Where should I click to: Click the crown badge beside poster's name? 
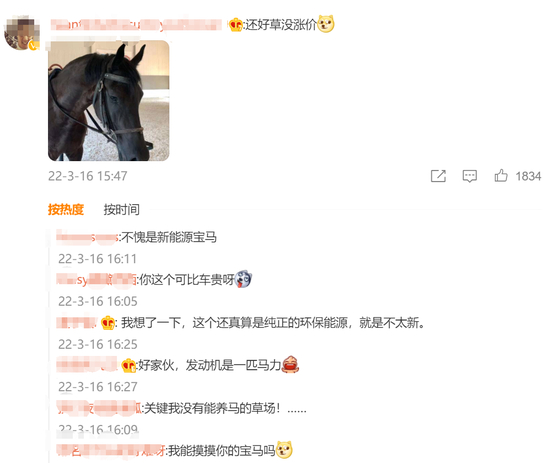pyautogui.click(x=236, y=25)
